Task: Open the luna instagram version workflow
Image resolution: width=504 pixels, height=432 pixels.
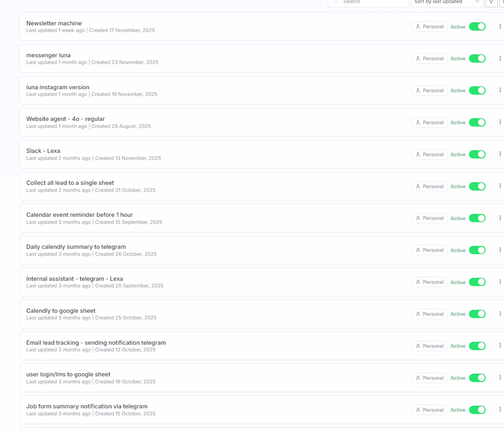Action: click(x=58, y=87)
